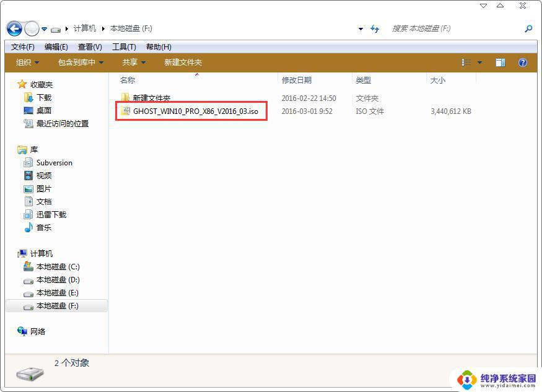Image resolution: width=542 pixels, height=392 pixels.
Task: Expand the address bar history dropdown
Action: click(x=361, y=29)
